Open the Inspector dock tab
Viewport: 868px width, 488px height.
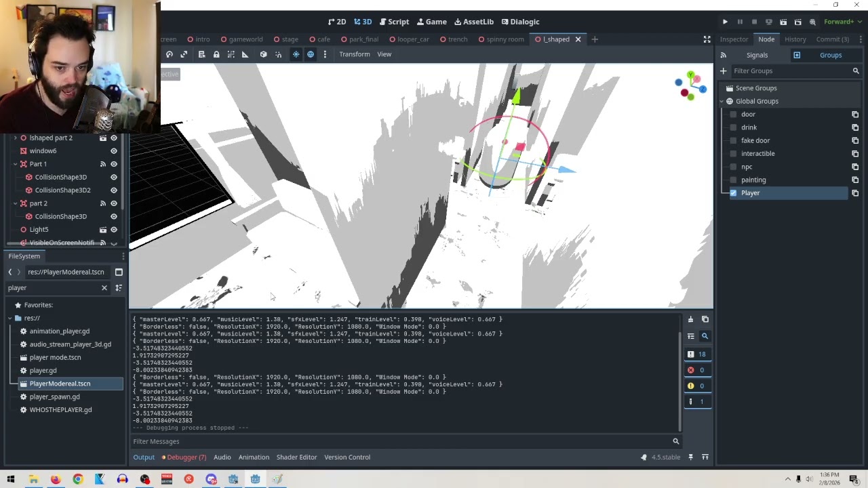(734, 39)
